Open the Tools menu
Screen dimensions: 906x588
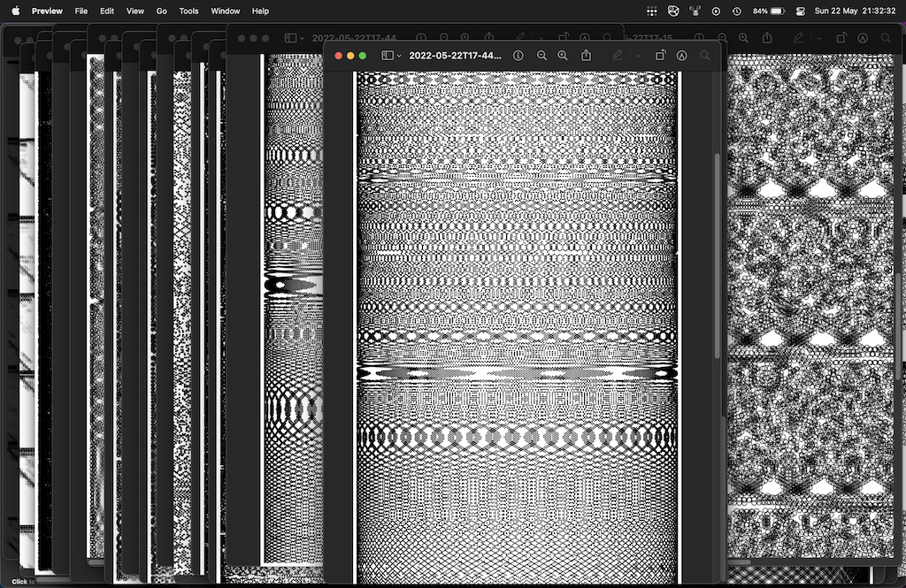188,11
